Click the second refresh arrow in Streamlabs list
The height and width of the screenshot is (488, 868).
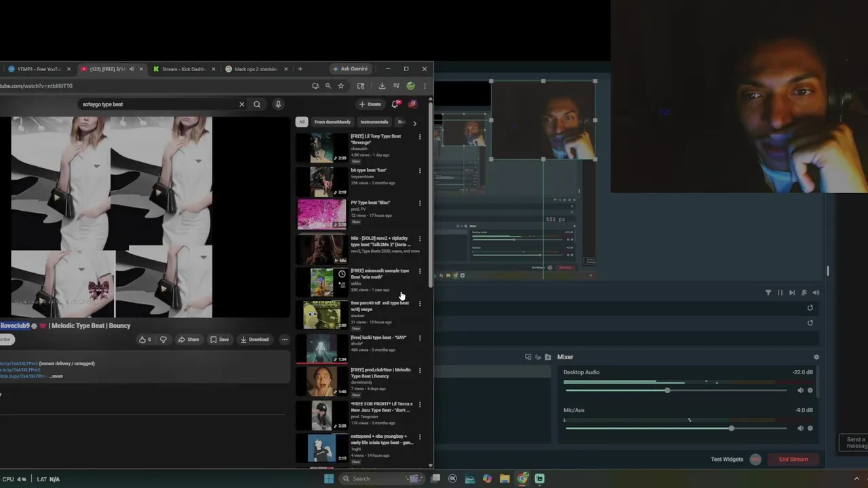tap(810, 323)
